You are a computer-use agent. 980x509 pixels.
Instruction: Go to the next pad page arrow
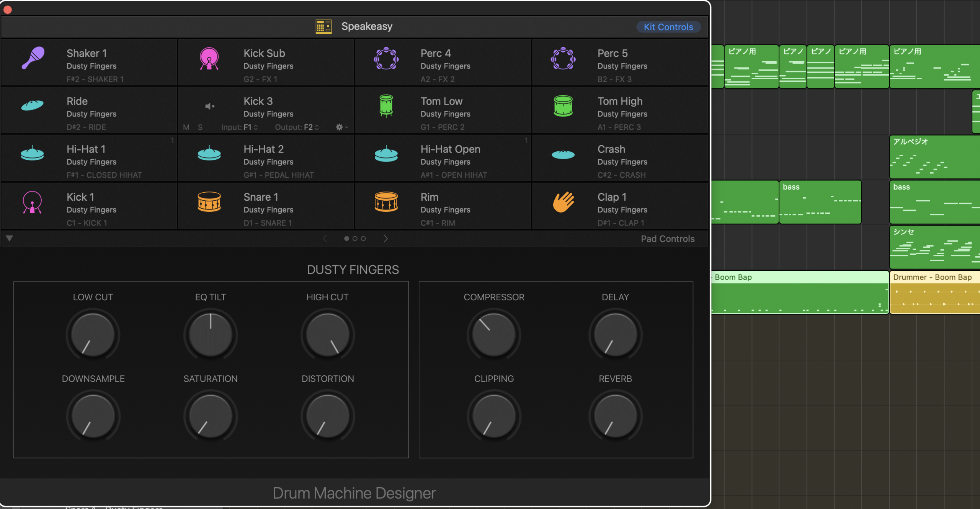(385, 239)
